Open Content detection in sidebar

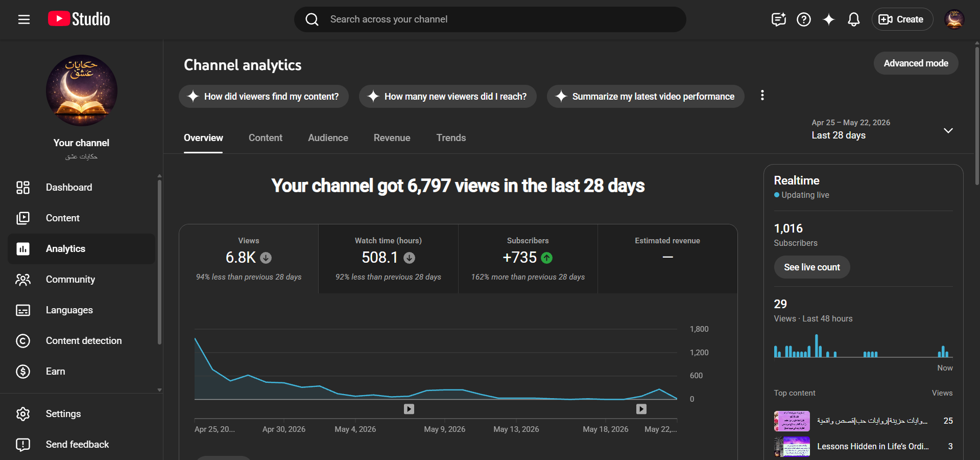pos(82,341)
